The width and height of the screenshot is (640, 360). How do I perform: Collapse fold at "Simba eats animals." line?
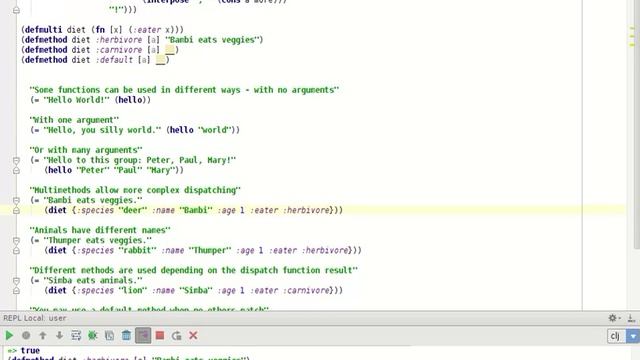coord(16,281)
